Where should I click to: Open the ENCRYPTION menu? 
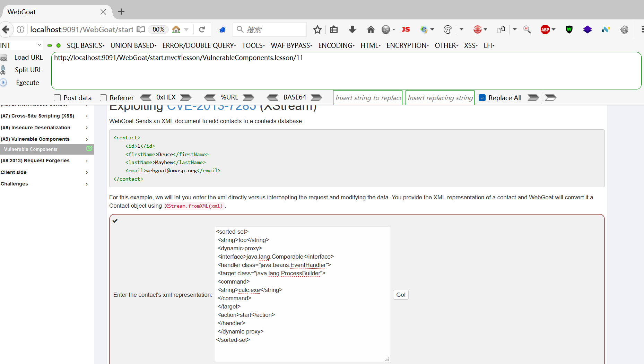(408, 45)
